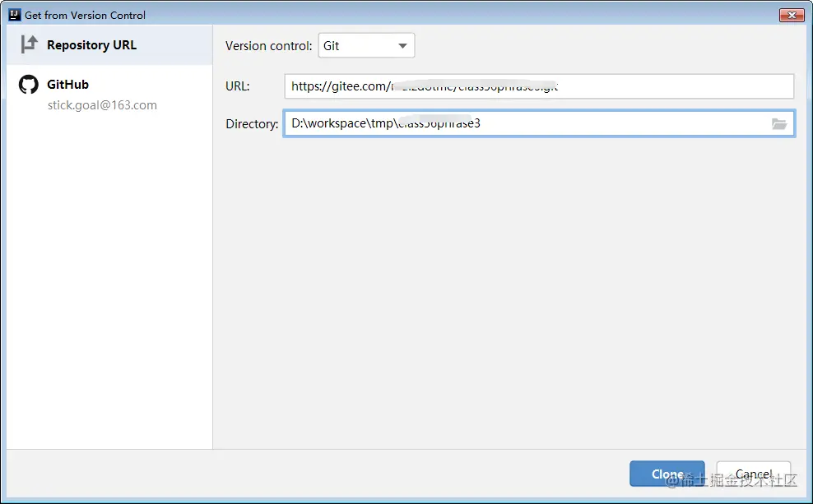Click in the URL input field

point(539,86)
